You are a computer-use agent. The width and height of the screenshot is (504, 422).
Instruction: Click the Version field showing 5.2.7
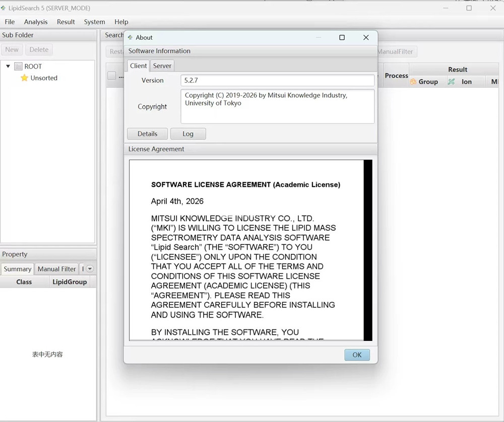coord(277,80)
